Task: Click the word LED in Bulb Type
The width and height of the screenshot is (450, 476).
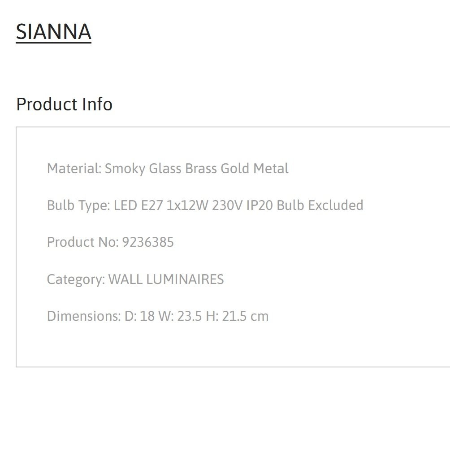Action: point(125,205)
